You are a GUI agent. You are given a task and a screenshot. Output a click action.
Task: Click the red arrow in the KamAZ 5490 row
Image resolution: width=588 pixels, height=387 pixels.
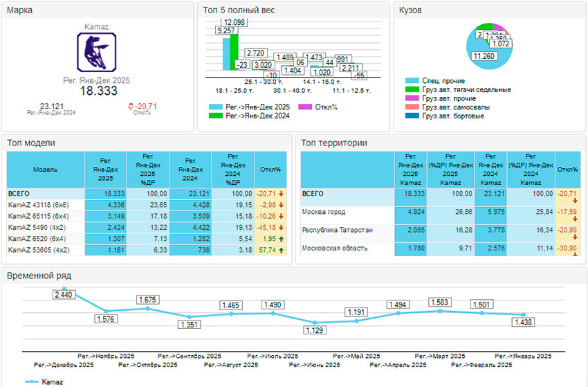point(281,228)
